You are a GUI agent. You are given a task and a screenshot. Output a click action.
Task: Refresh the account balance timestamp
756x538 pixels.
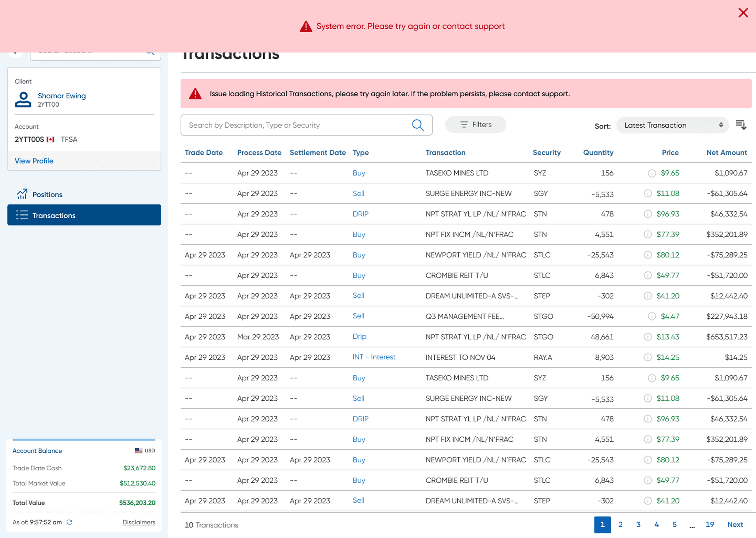click(x=69, y=522)
